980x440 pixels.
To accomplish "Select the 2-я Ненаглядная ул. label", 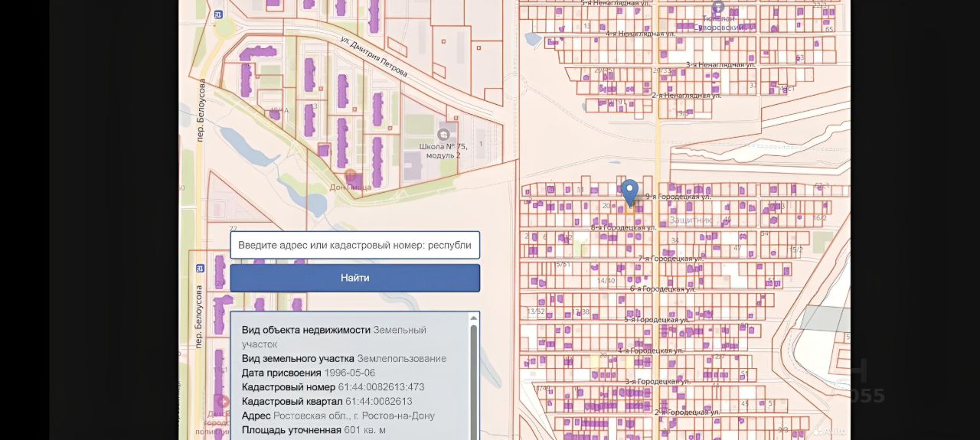I will (686, 96).
